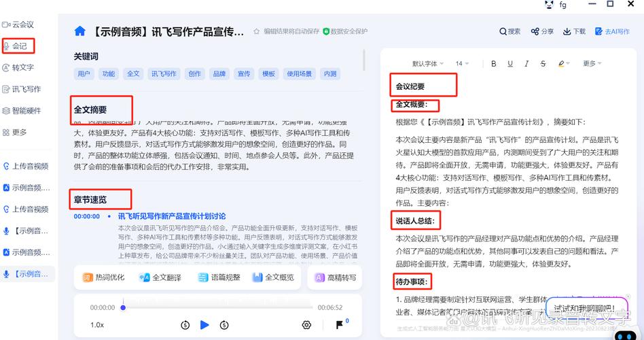Rewind five seconds
The image size is (644, 340).
(185, 325)
